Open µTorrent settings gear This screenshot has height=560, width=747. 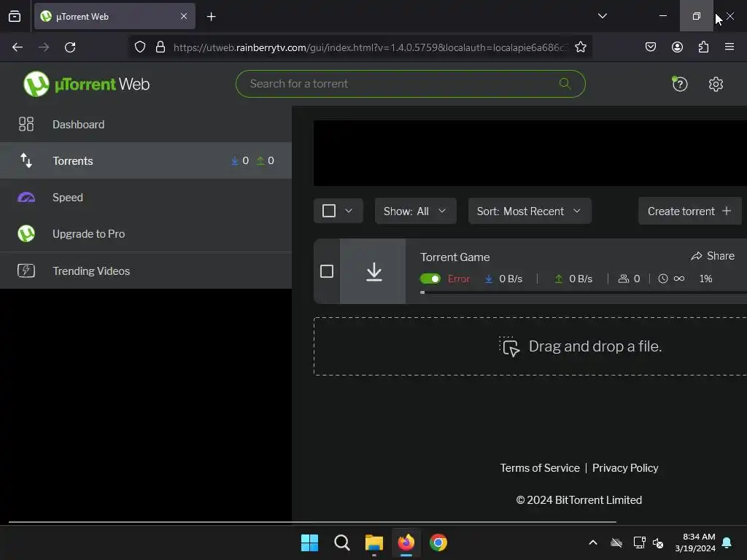coord(716,85)
